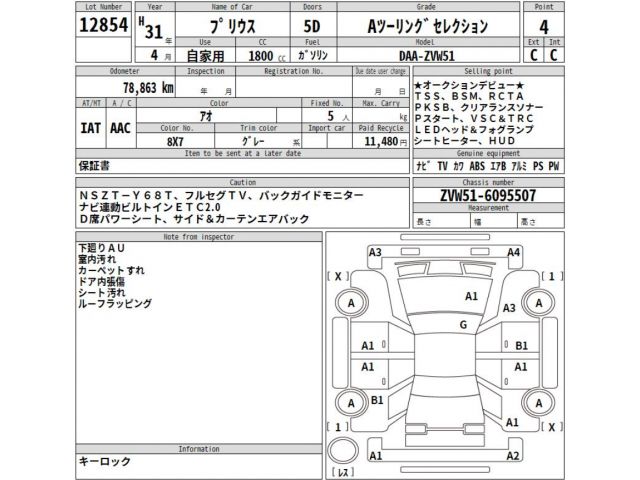Click inspector note 下廻りAU

(101, 248)
